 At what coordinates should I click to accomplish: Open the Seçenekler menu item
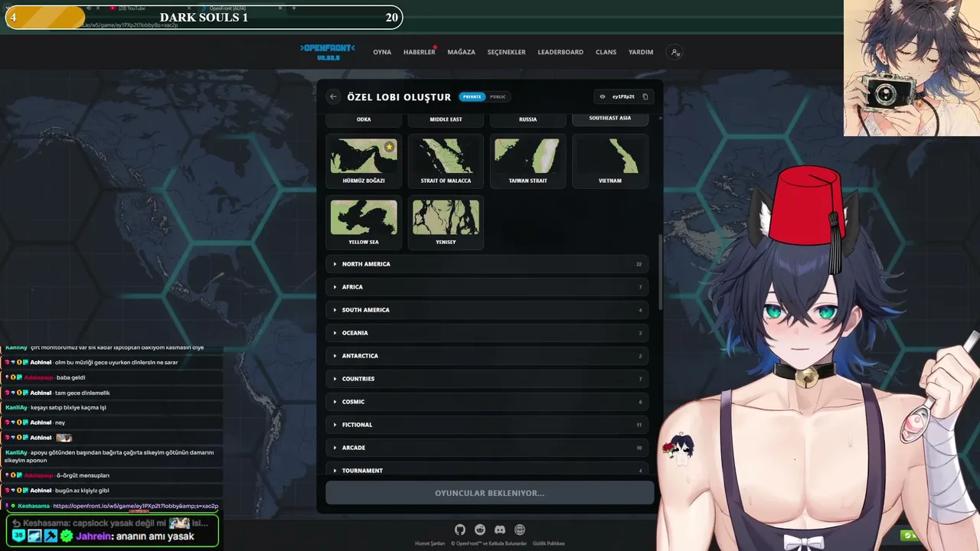507,52
